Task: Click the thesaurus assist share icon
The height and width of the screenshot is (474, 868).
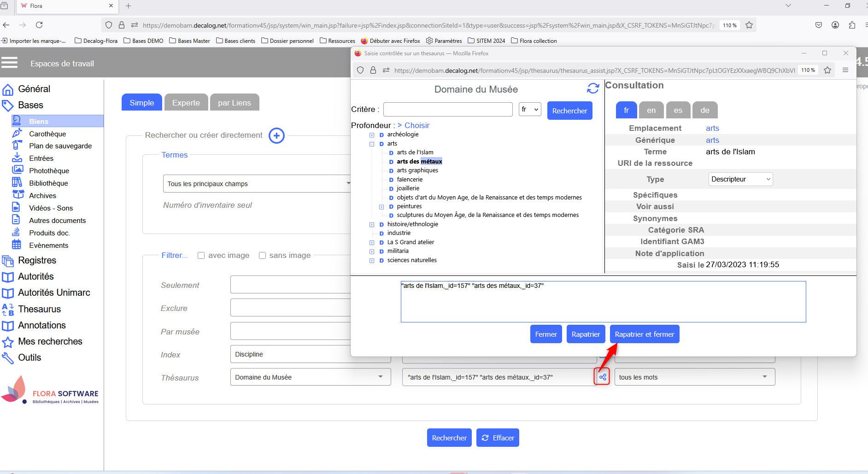Action: [x=602, y=377]
